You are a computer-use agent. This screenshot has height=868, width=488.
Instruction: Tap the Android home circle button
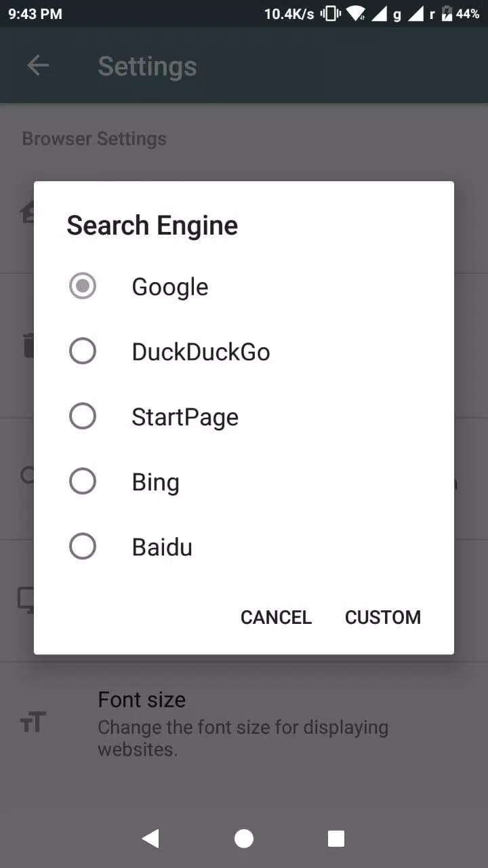(244, 839)
